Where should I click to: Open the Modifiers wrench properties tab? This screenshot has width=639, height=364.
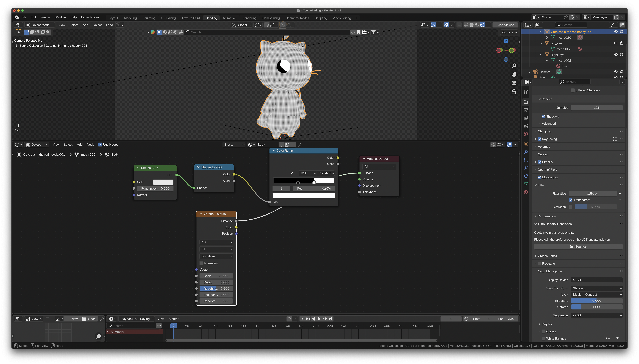526,152
